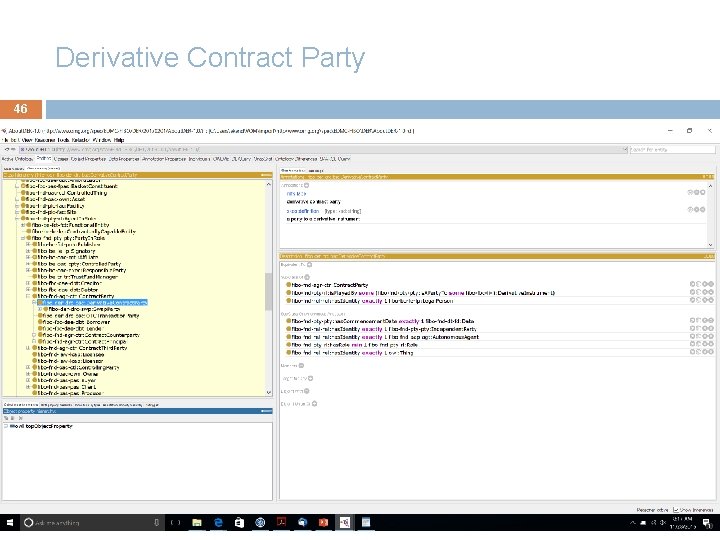
Task: Switch to the Object Properties tab
Action: click(88, 159)
